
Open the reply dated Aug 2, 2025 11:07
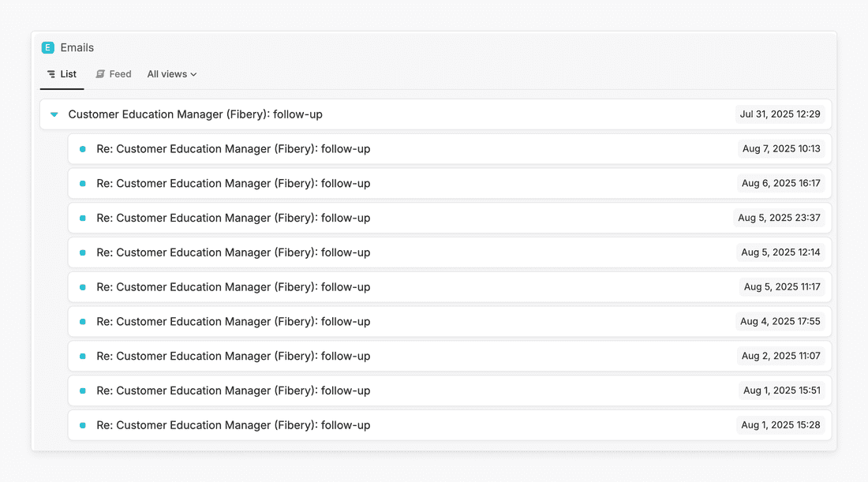click(233, 357)
